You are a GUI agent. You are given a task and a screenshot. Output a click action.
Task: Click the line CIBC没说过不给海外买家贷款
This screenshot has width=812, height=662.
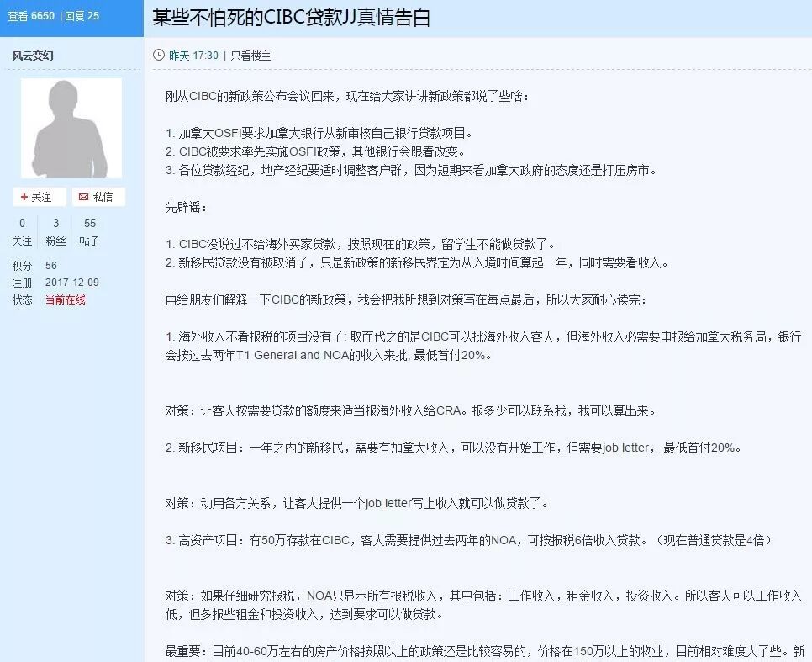point(361,244)
